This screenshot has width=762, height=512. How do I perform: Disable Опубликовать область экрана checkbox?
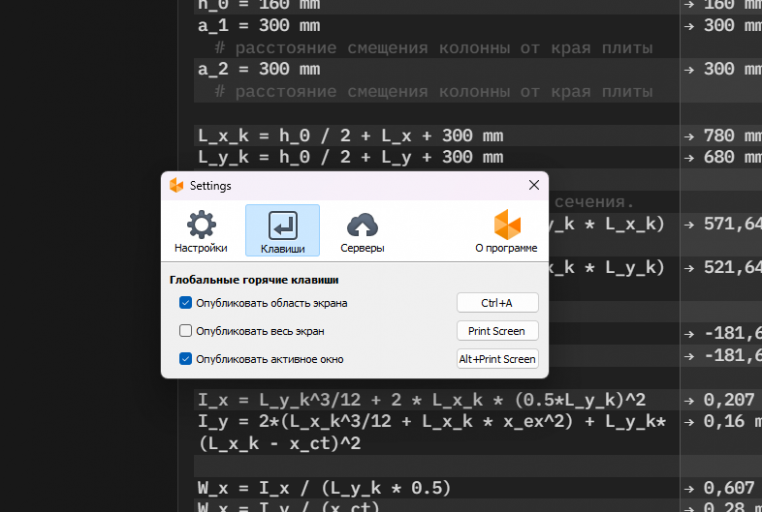(185, 303)
